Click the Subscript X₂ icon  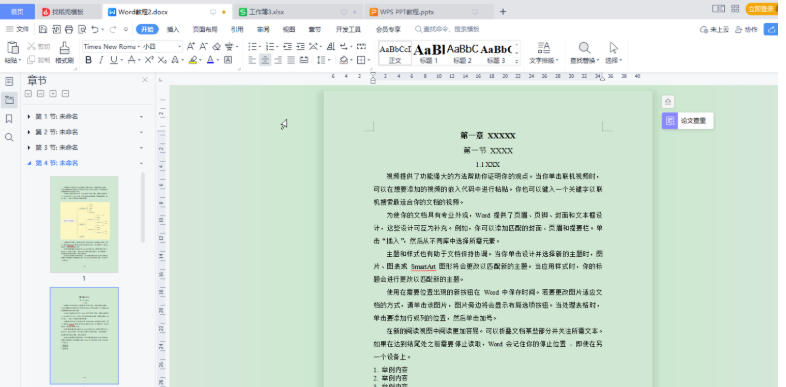(x=162, y=60)
